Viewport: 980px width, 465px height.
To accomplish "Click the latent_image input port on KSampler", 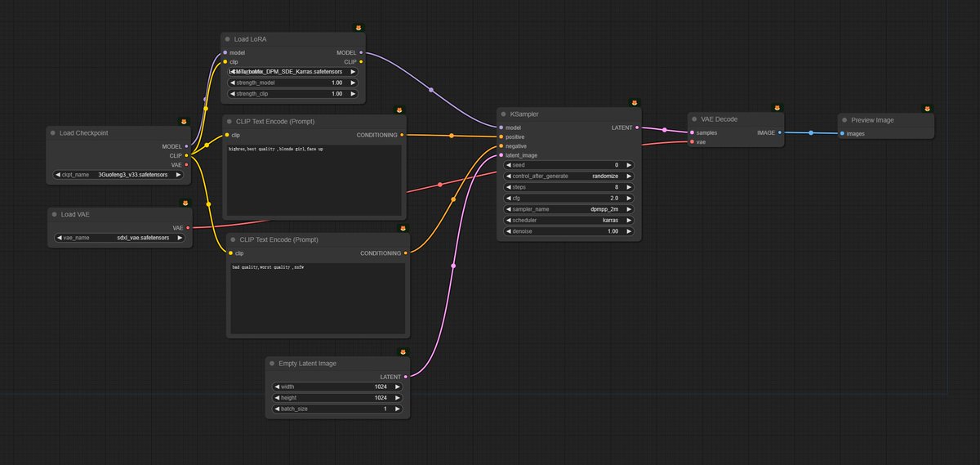I will point(501,155).
